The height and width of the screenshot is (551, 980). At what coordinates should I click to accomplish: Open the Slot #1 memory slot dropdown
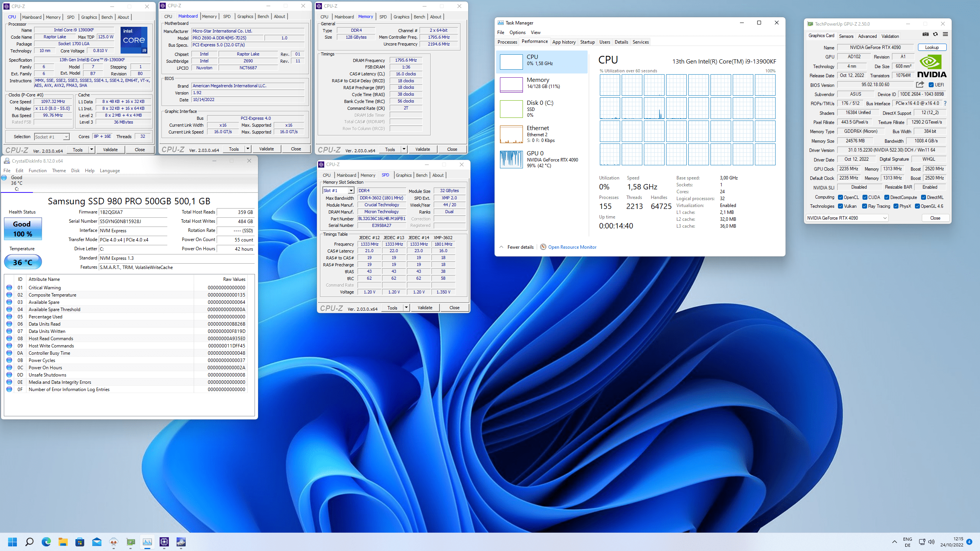(x=338, y=191)
